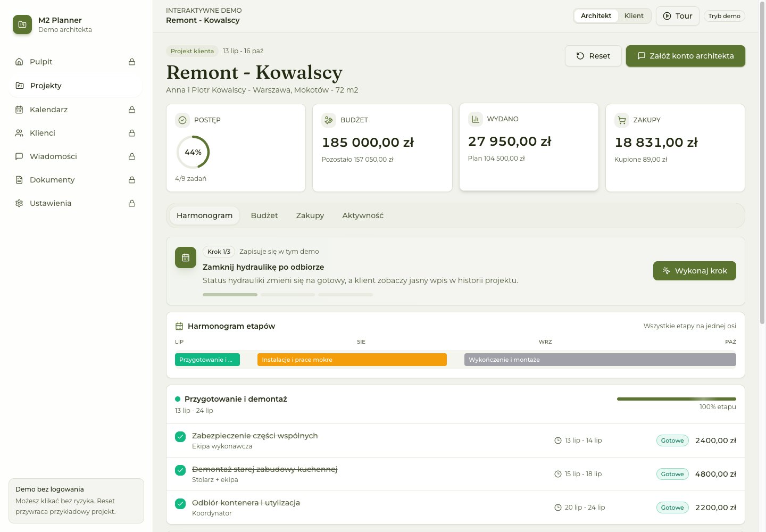The height and width of the screenshot is (532, 766).
Task: Open the Harmonogram tab
Action: pos(205,215)
